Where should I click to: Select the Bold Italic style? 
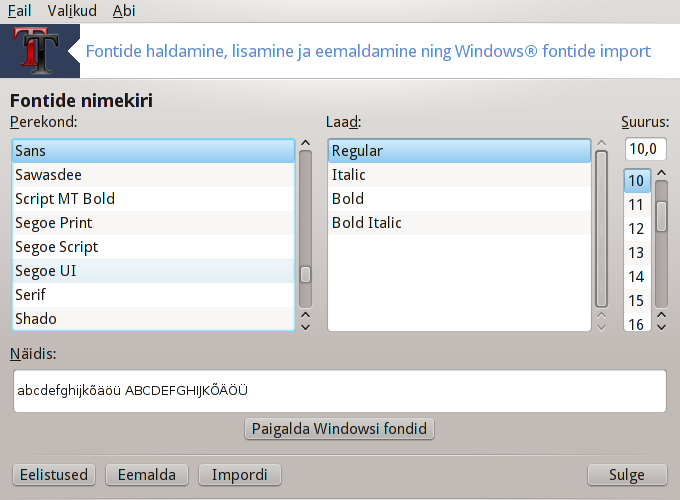click(459, 223)
